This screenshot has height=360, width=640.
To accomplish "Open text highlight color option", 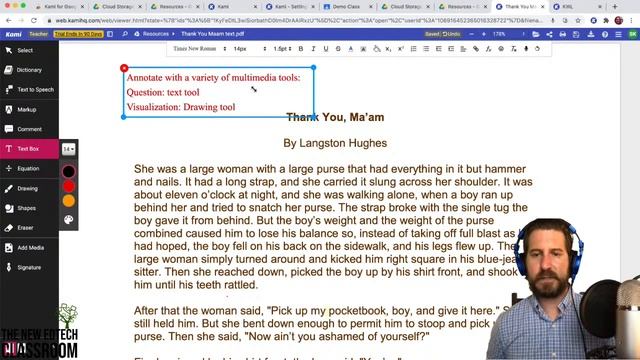I will (x=363, y=49).
